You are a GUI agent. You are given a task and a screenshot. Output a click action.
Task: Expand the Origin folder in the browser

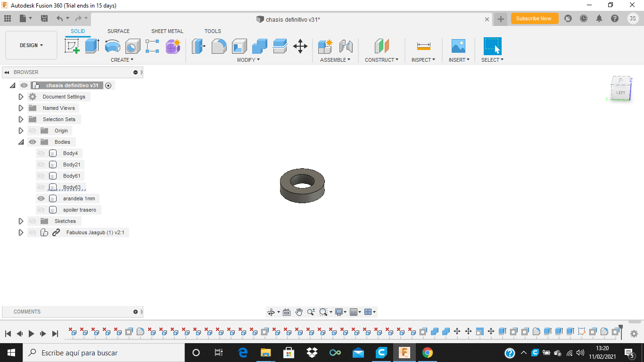[x=21, y=131]
